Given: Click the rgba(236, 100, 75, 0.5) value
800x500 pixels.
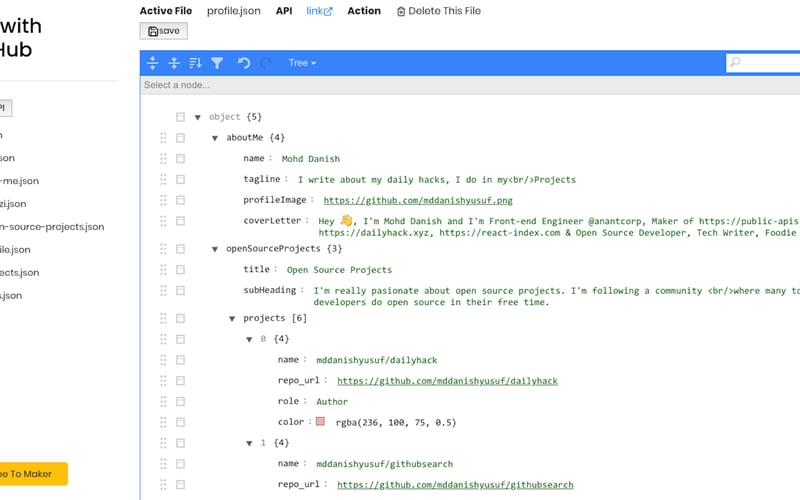Looking at the screenshot, I should pyautogui.click(x=396, y=422).
